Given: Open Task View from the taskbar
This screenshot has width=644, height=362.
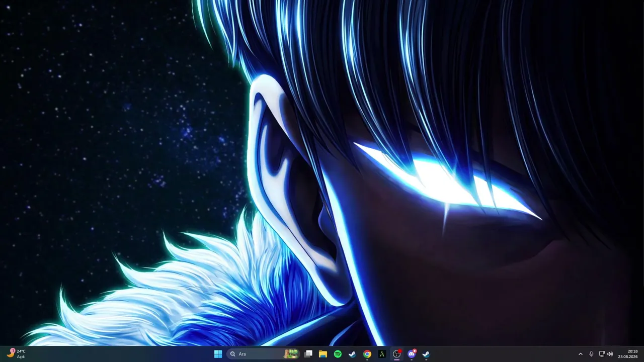Looking at the screenshot, I should (x=308, y=354).
